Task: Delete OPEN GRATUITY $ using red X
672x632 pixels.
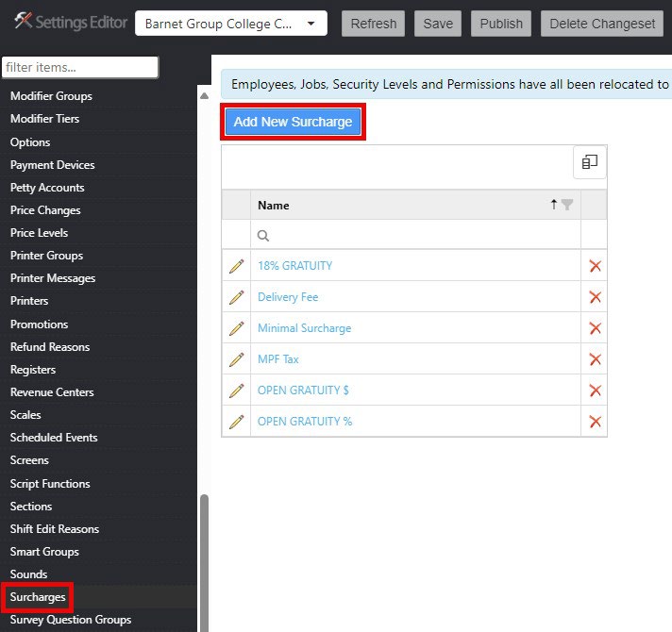Action: (x=595, y=391)
